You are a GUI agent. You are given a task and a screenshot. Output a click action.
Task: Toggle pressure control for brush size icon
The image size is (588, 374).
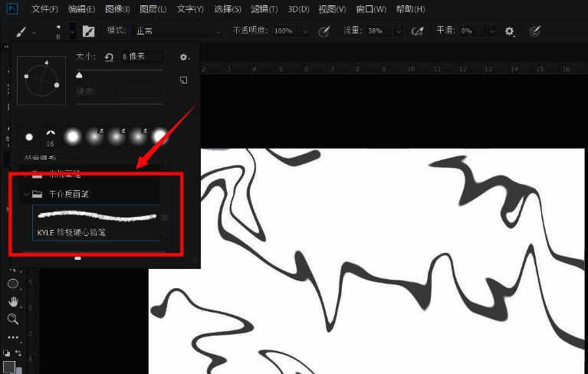tap(535, 31)
